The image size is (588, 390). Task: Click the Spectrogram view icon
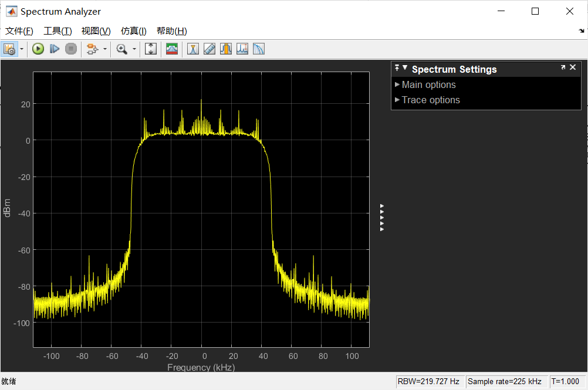point(172,49)
